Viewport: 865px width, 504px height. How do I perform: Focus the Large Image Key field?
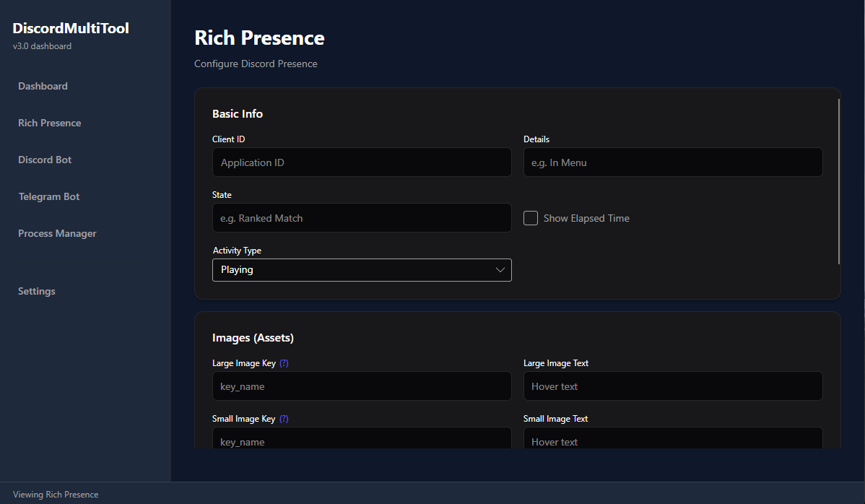[362, 386]
